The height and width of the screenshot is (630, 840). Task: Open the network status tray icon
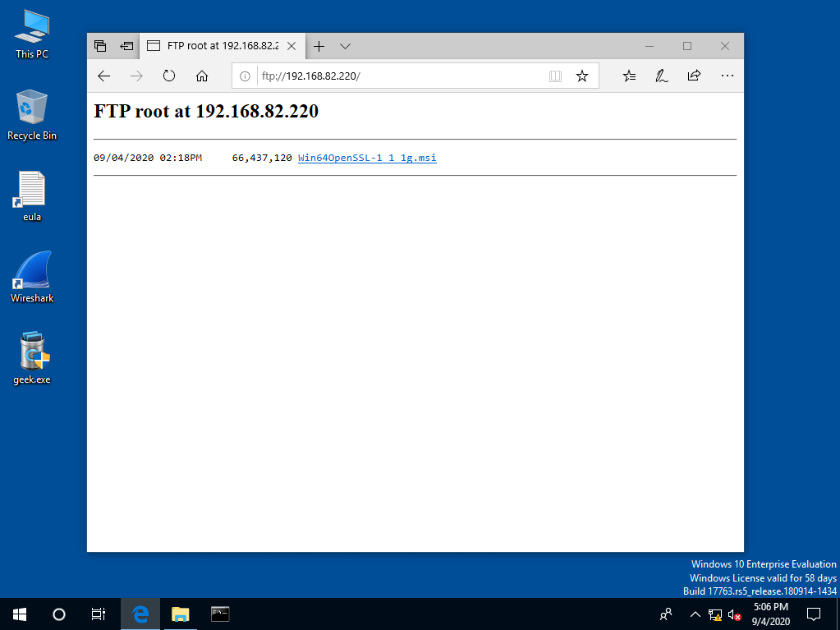pos(714,614)
